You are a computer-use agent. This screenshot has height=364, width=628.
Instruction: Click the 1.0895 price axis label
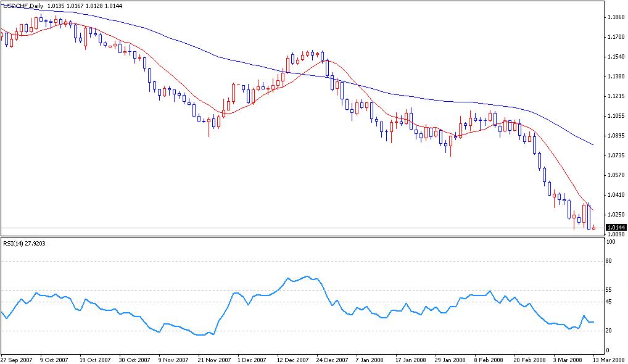(616, 136)
